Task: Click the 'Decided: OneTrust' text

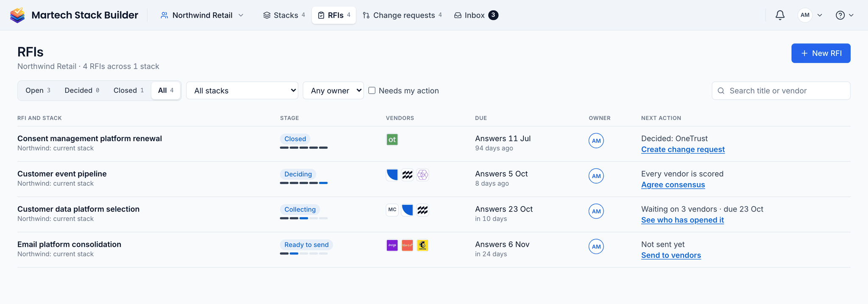Action: (x=674, y=138)
